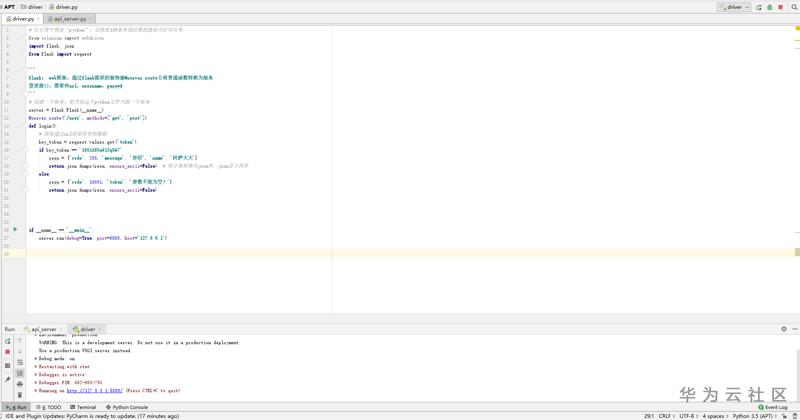
Task: Change the UTF-8 file encoding
Action: [688, 416]
